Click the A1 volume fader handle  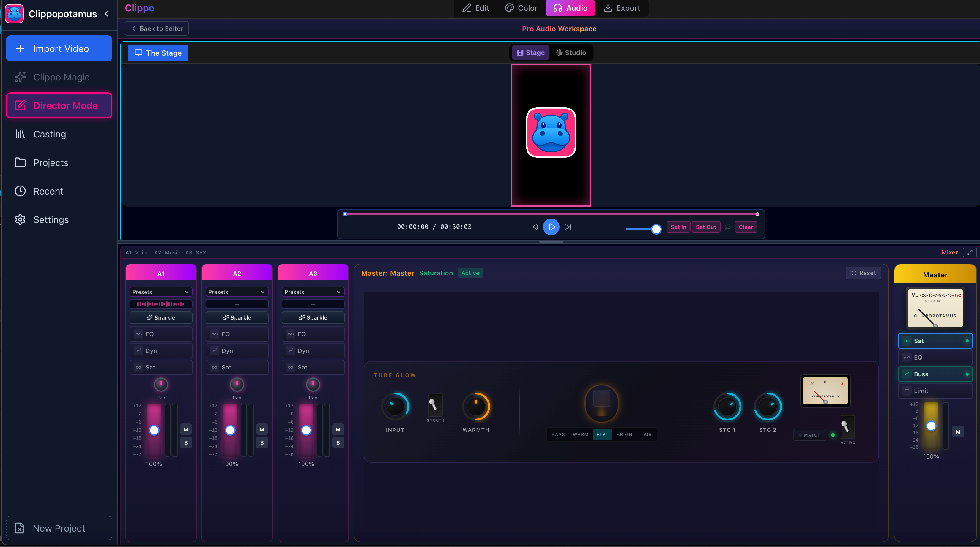[x=154, y=430]
